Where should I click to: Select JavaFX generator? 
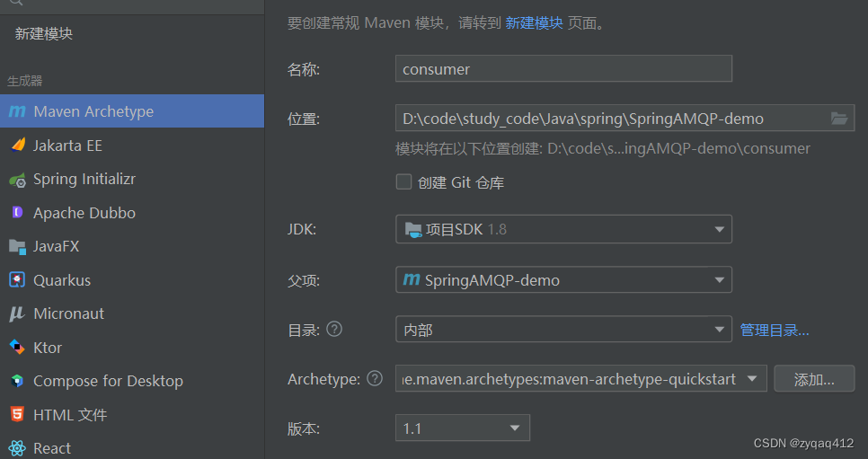click(x=132, y=246)
